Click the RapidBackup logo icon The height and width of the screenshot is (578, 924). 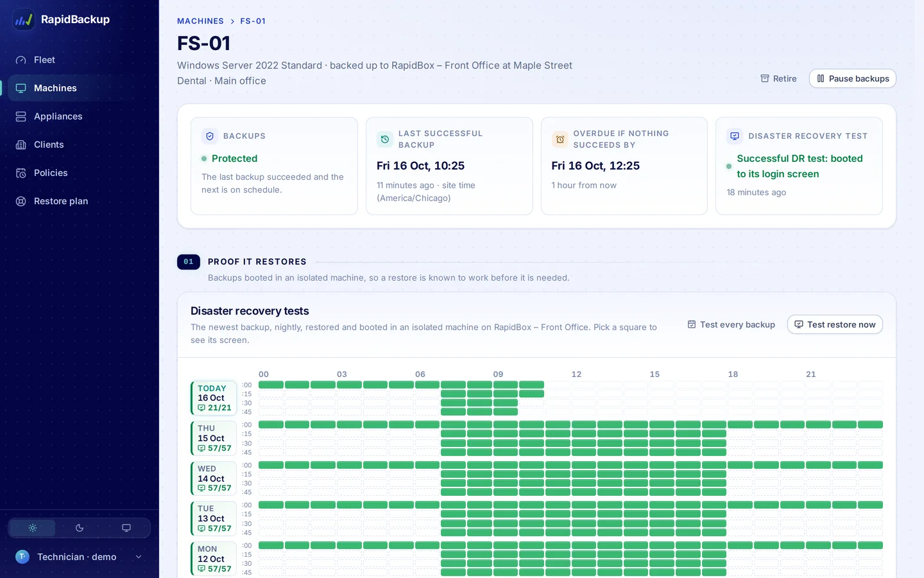[x=24, y=19]
